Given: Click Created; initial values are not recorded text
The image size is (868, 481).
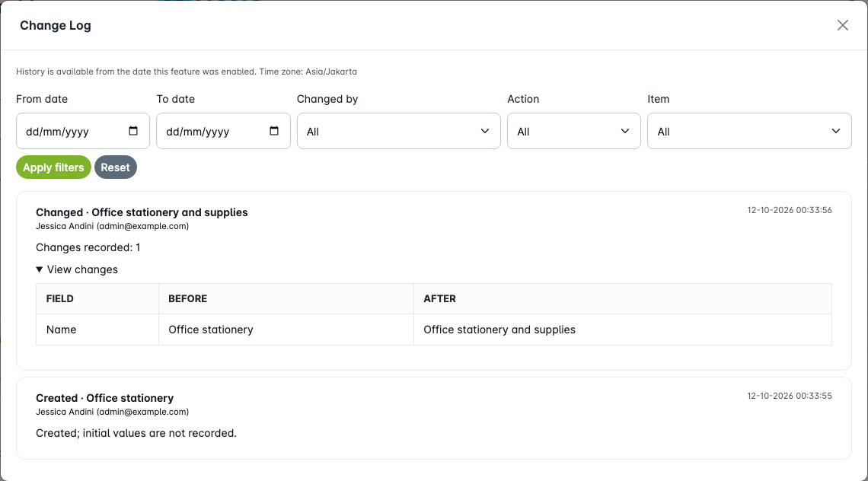Looking at the screenshot, I should tap(136, 433).
